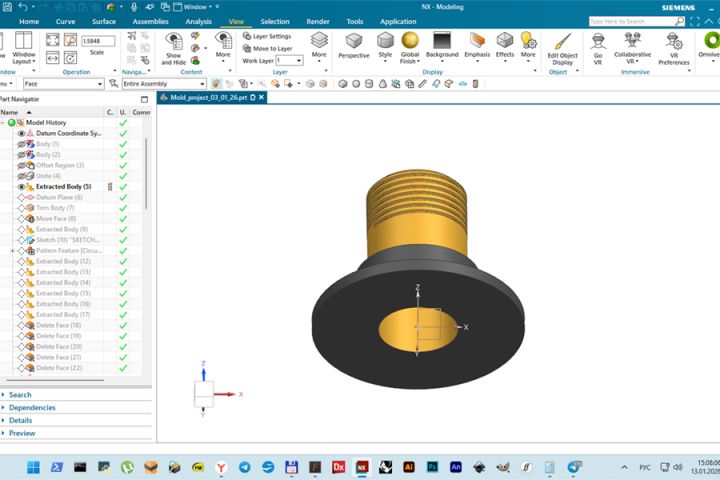Click the Emphasis display icon
This screenshot has width=720, height=480.
pos(477,41)
